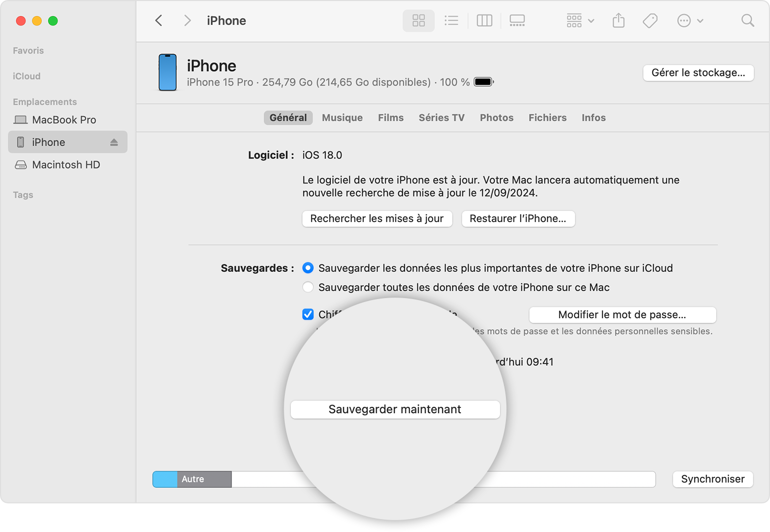Switch to the Films tab
The width and height of the screenshot is (770, 532).
[390, 117]
